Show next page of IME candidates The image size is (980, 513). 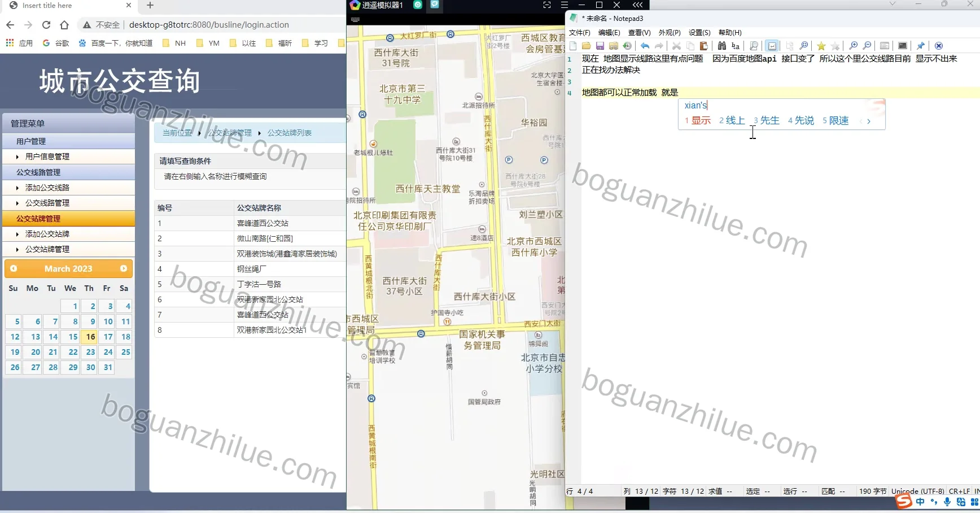coord(869,121)
